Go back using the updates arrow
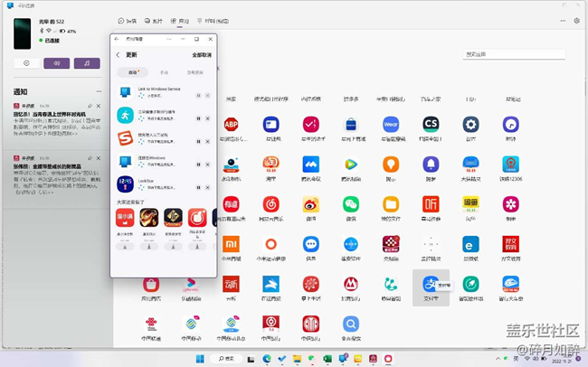Image resolution: width=588 pixels, height=367 pixels. (x=118, y=55)
